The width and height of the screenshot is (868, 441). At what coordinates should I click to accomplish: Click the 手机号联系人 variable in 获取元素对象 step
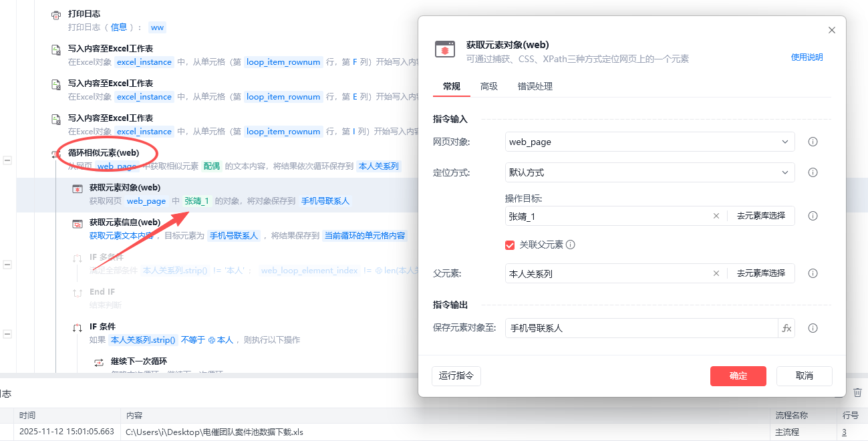(x=325, y=200)
